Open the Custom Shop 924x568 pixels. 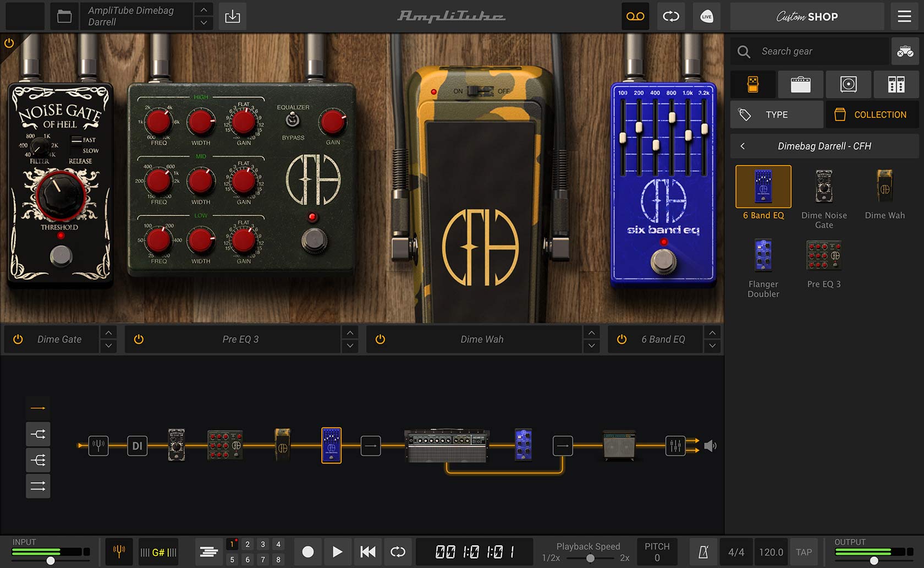[x=806, y=16]
